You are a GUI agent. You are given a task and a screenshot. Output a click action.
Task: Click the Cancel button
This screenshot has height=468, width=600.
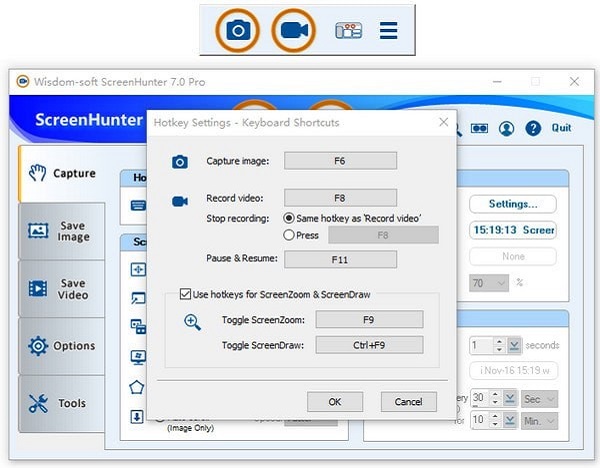point(408,402)
